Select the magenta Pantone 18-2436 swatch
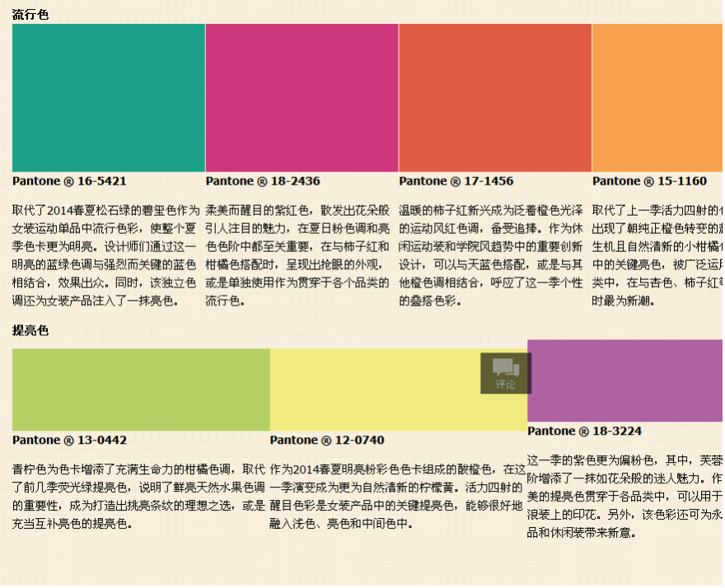Screen dimensions: 725x588 [x=302, y=98]
